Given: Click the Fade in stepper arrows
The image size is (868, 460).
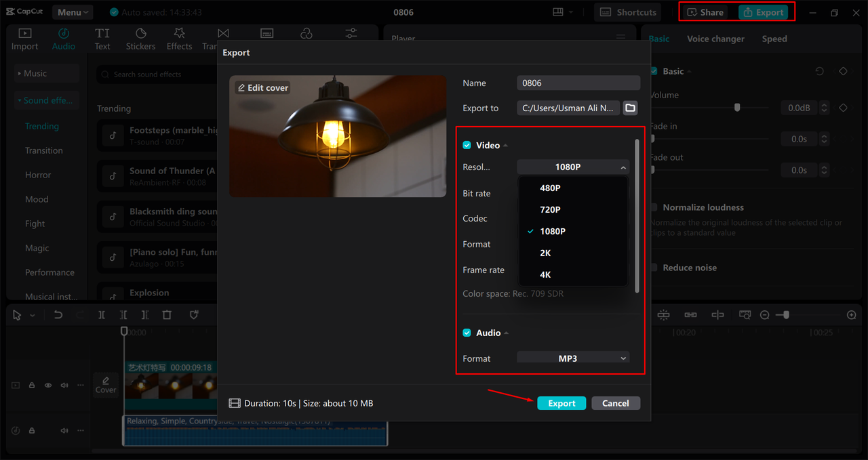Looking at the screenshot, I should coord(824,139).
